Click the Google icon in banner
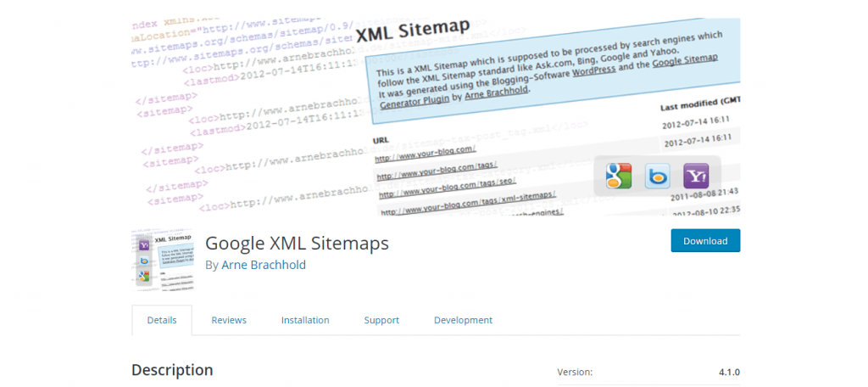 [x=618, y=177]
